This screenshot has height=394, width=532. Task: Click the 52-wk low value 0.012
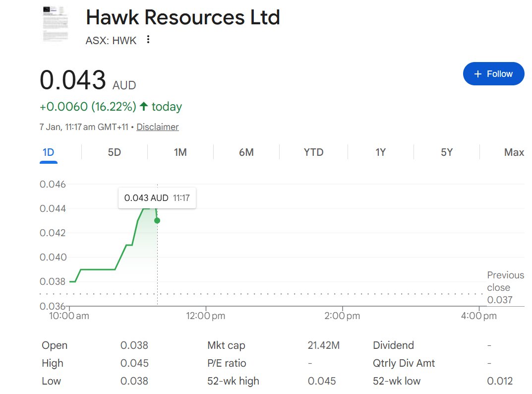pos(500,381)
